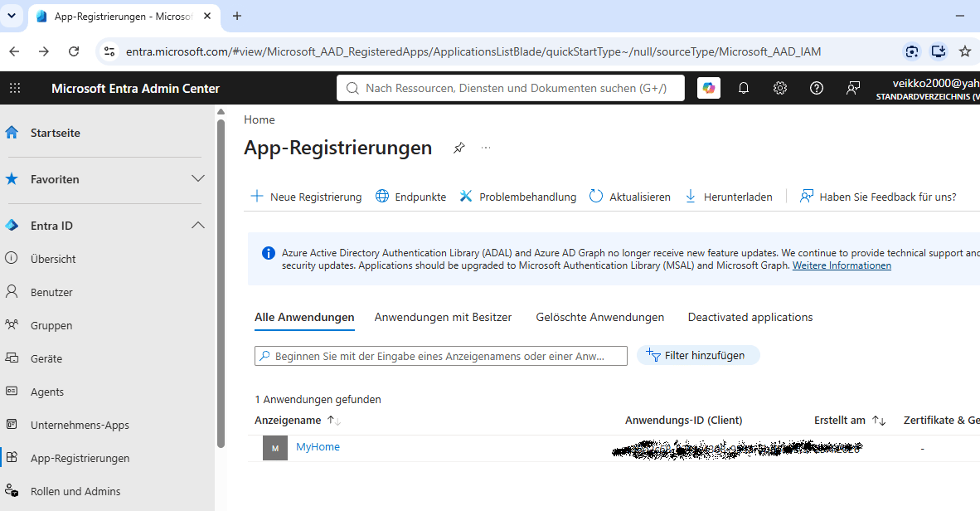This screenshot has height=511, width=980.
Task: Switch to Gelöschte Anwendungen tab
Action: (600, 317)
